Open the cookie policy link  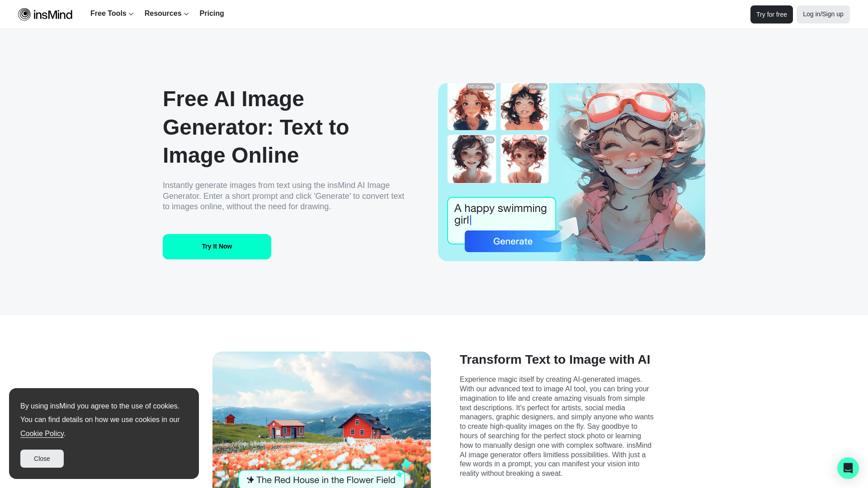[42, 433]
